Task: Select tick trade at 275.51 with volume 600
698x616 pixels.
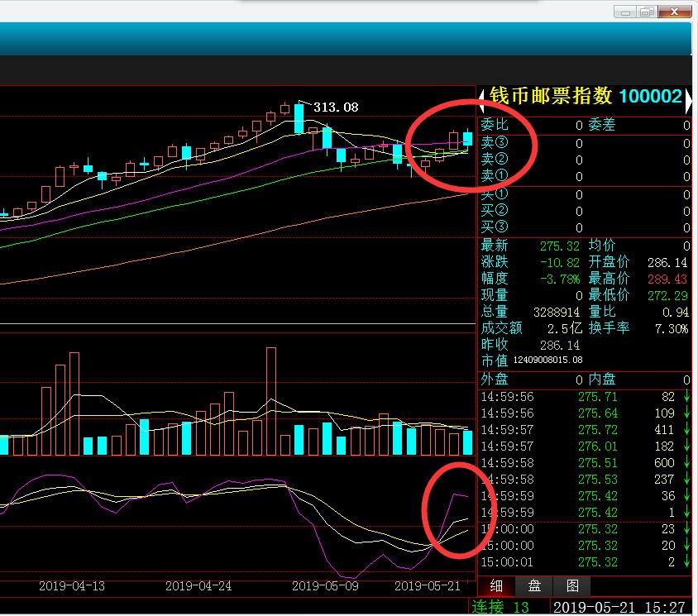Action: coord(585,463)
